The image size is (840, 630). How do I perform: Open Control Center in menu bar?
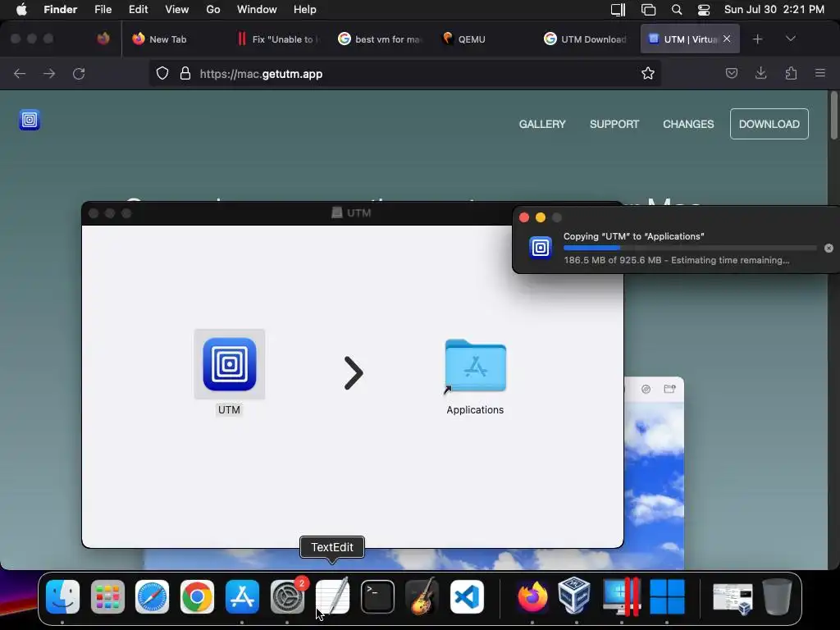[703, 10]
